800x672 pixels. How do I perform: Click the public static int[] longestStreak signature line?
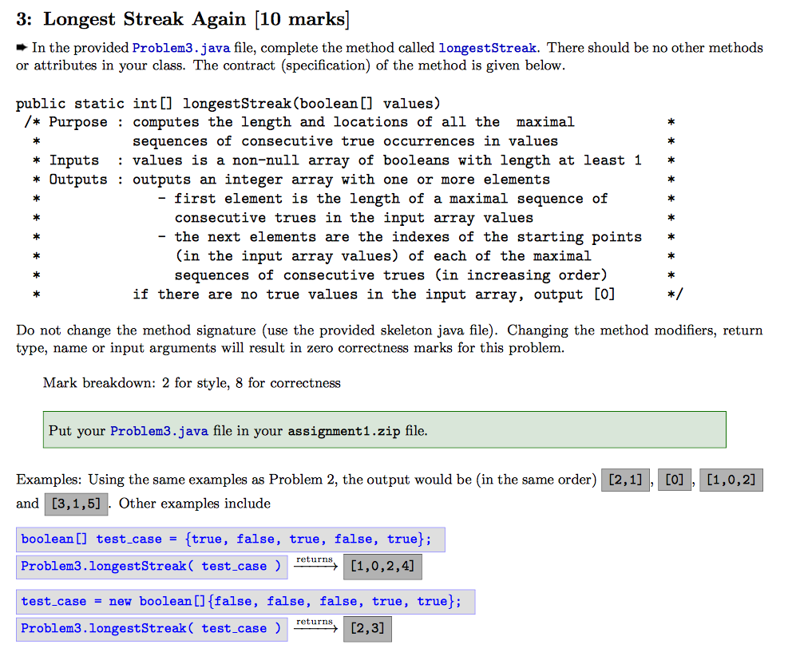(228, 103)
